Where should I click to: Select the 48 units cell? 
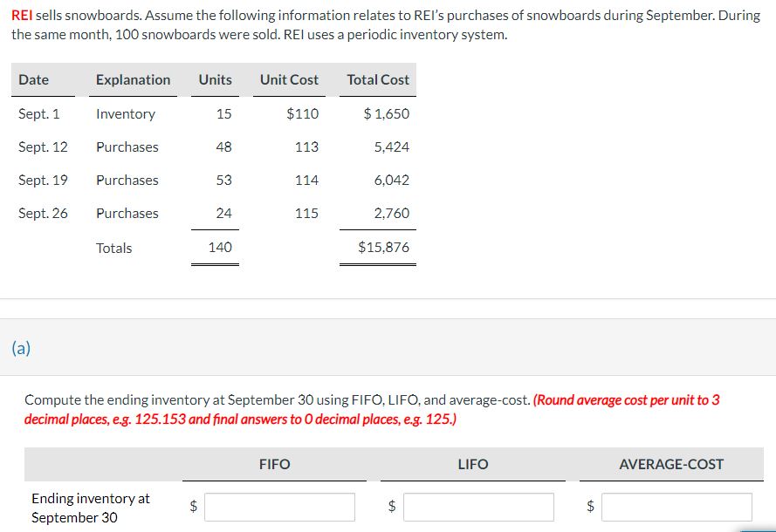tap(223, 147)
